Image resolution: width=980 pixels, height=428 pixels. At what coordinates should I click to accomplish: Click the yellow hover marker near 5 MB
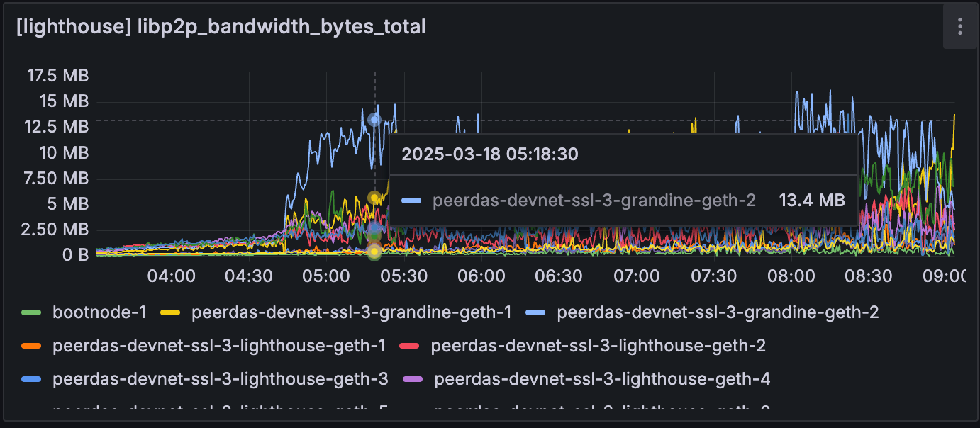(x=374, y=198)
